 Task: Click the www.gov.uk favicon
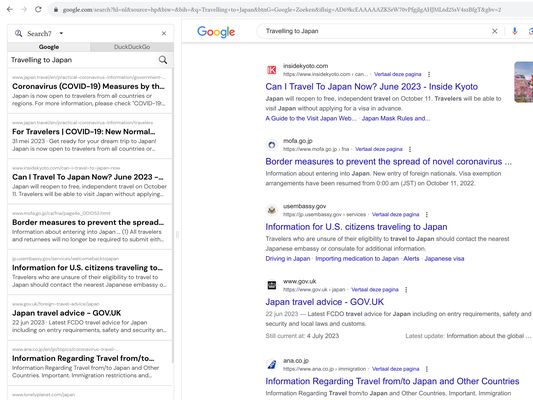tap(272, 285)
